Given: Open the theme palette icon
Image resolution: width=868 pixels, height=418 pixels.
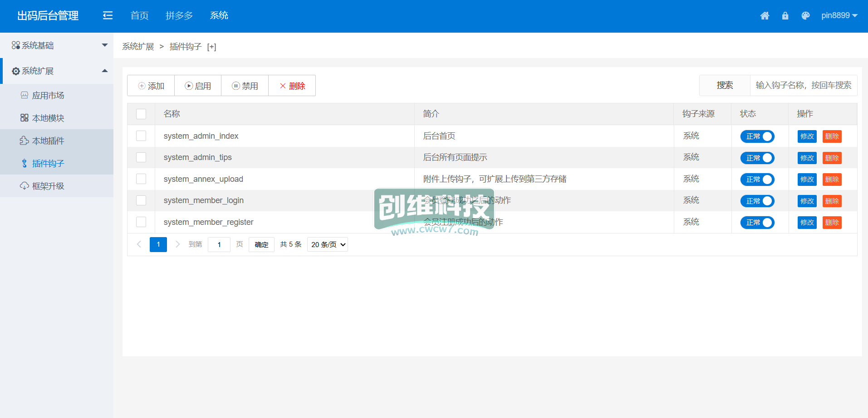Looking at the screenshot, I should [x=805, y=16].
